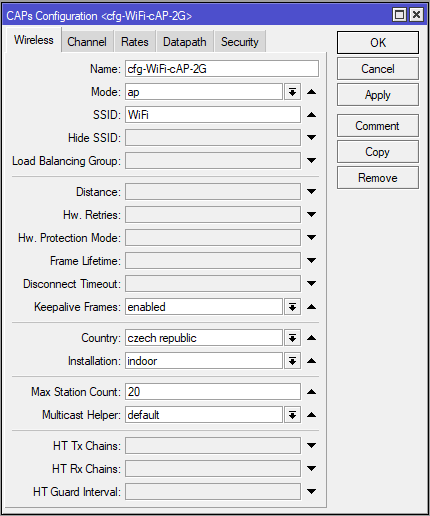Collapse the Mode field
The width and height of the screenshot is (430, 516).
[x=311, y=92]
